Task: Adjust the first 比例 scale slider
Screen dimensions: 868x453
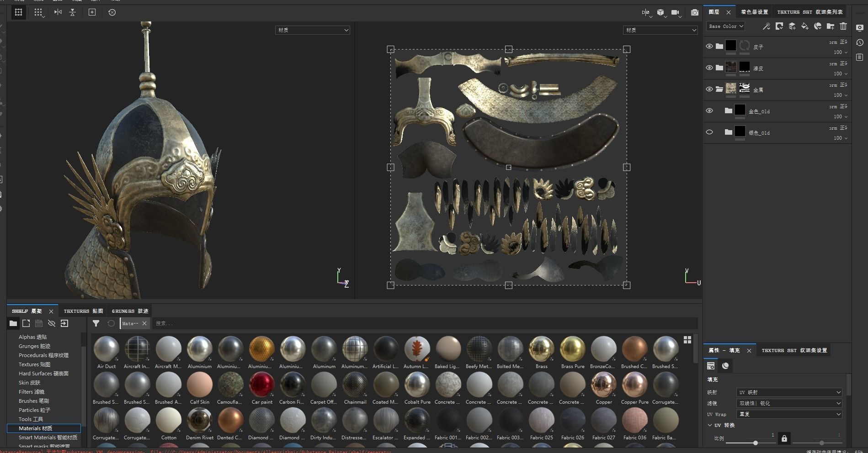Action: (756, 442)
